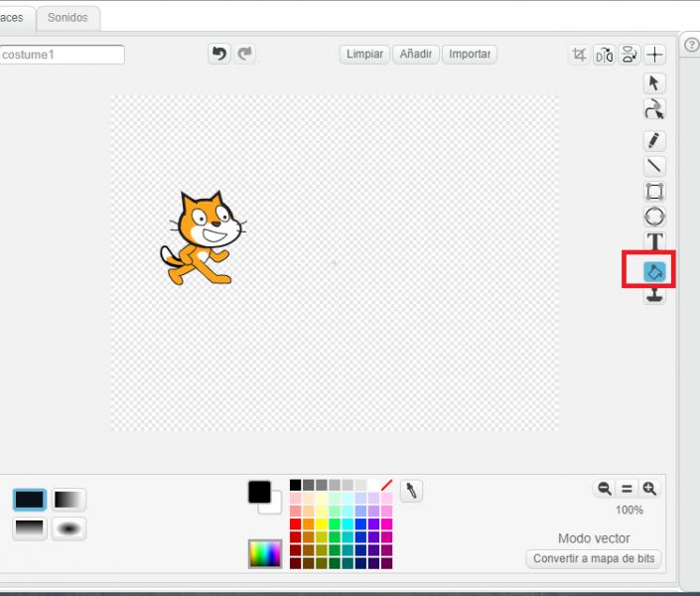Set costume center crosshair
This screenshot has height=596, width=700.
coord(654,55)
